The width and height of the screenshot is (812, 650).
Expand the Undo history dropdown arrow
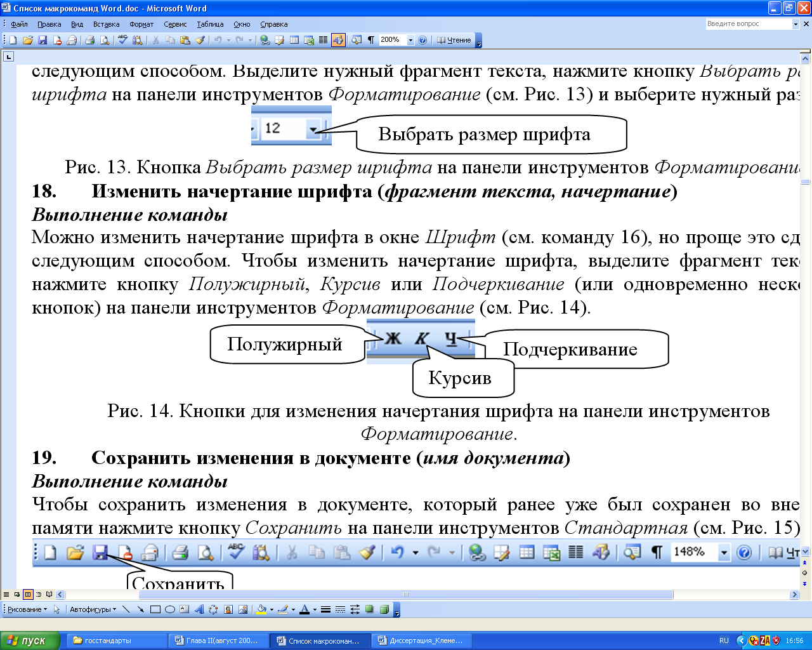tap(228, 40)
